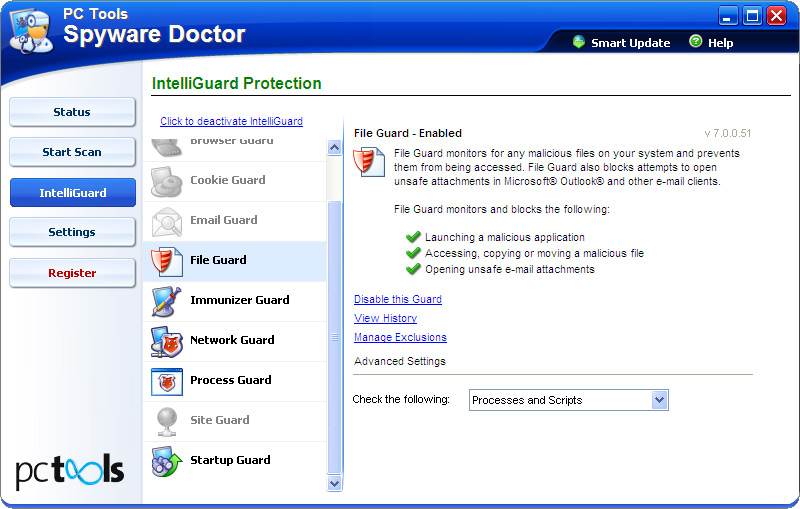Select the Network Guard computer icon
800x509 pixels.
tap(166, 342)
